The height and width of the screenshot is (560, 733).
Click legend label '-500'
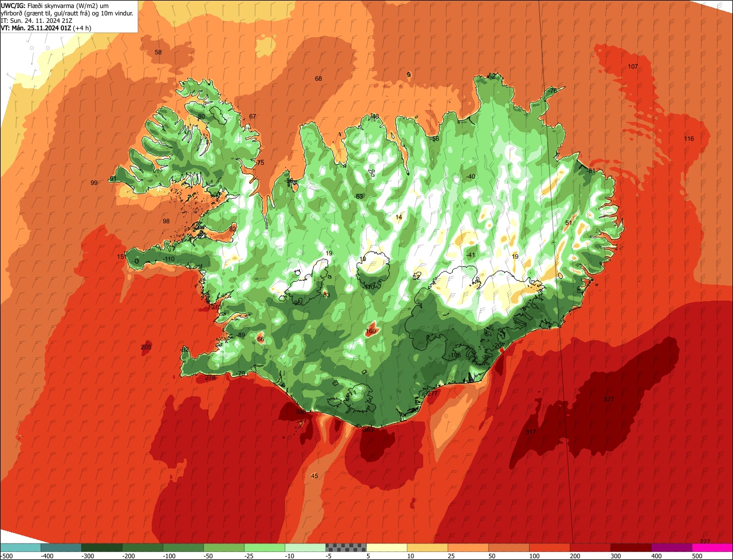click(x=7, y=555)
